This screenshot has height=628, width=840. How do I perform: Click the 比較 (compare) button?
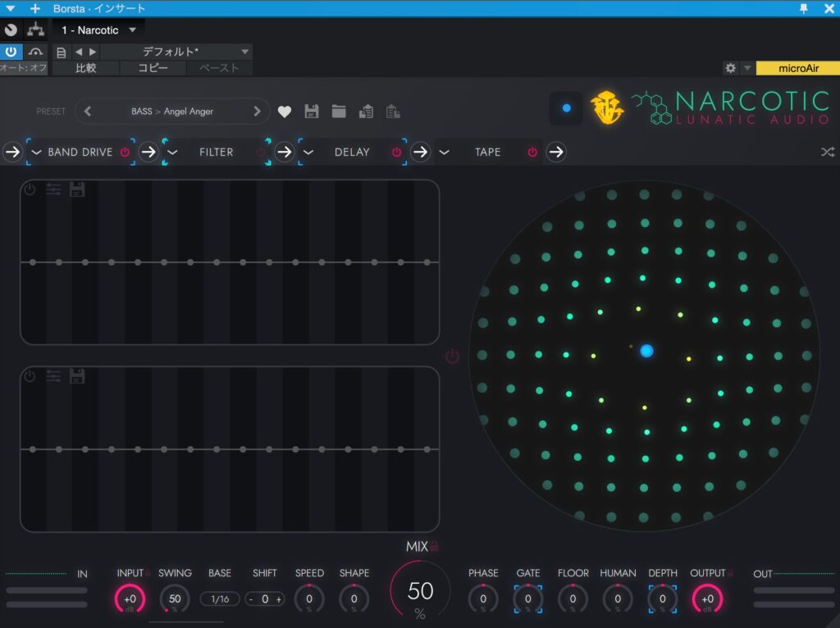[86, 68]
